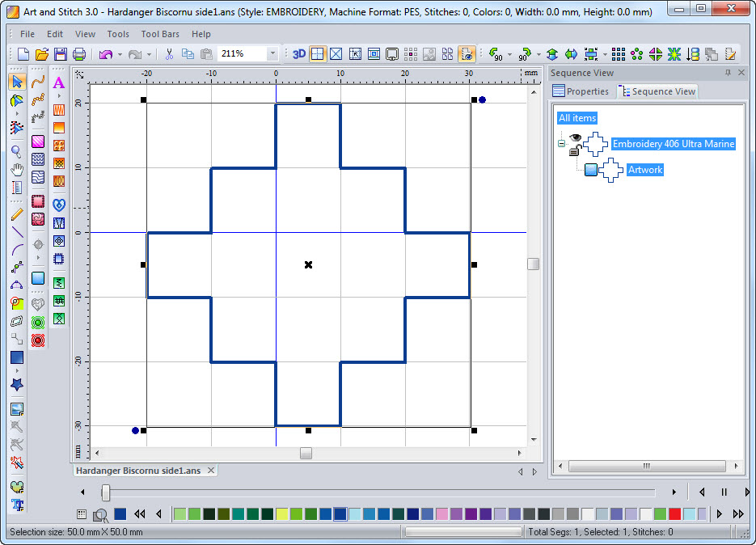Image resolution: width=756 pixels, height=545 pixels.
Task: Close the Sequence View panel
Action: [x=741, y=72]
